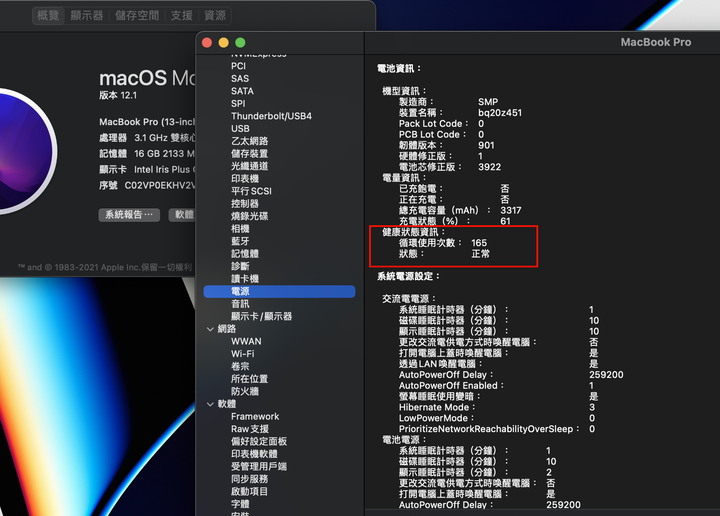Click the 製造商 value SMP

(488, 102)
